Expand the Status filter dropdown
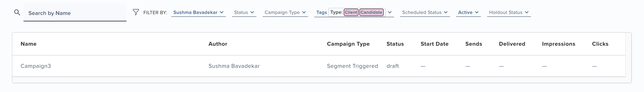644x92 pixels. pos(244,12)
